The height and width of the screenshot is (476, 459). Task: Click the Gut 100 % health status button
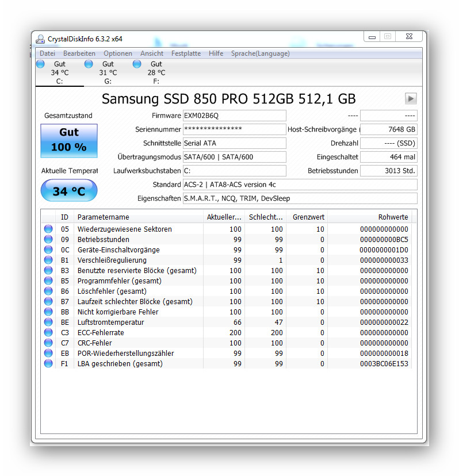[69, 140]
